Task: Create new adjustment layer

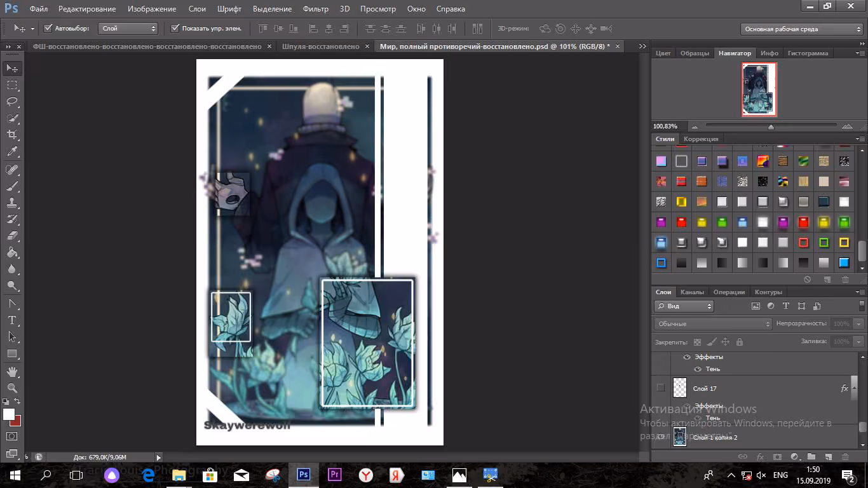Action: 794,456
